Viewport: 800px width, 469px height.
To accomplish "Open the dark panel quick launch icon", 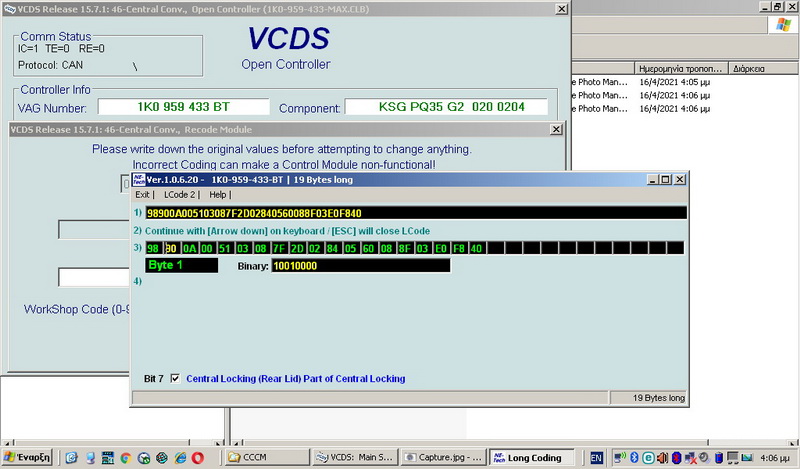I will click(x=108, y=458).
